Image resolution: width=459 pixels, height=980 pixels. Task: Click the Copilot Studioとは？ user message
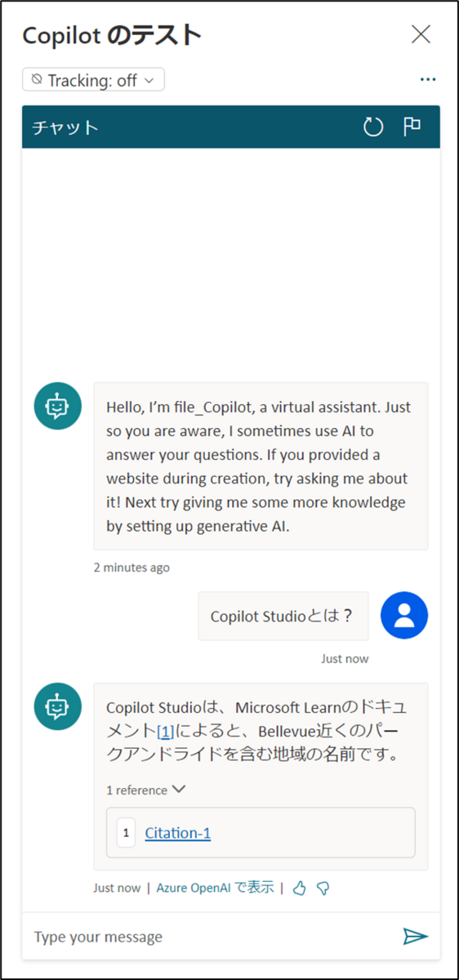283,616
